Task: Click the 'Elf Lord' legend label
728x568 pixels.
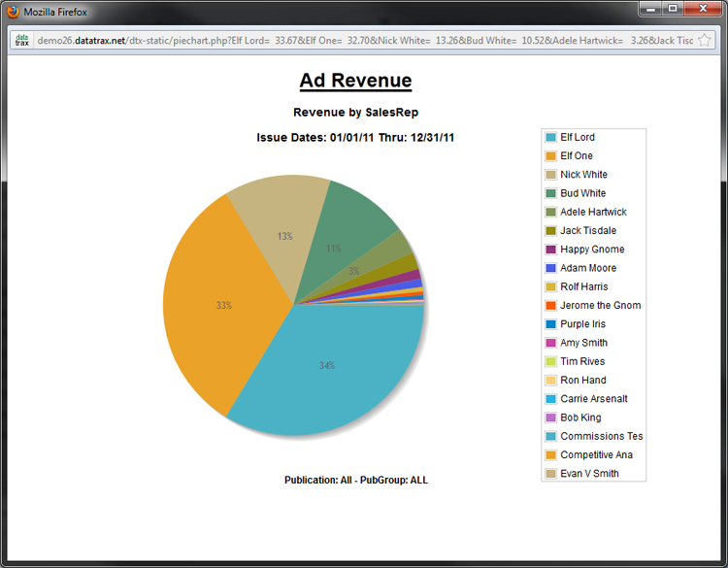Action: point(578,137)
